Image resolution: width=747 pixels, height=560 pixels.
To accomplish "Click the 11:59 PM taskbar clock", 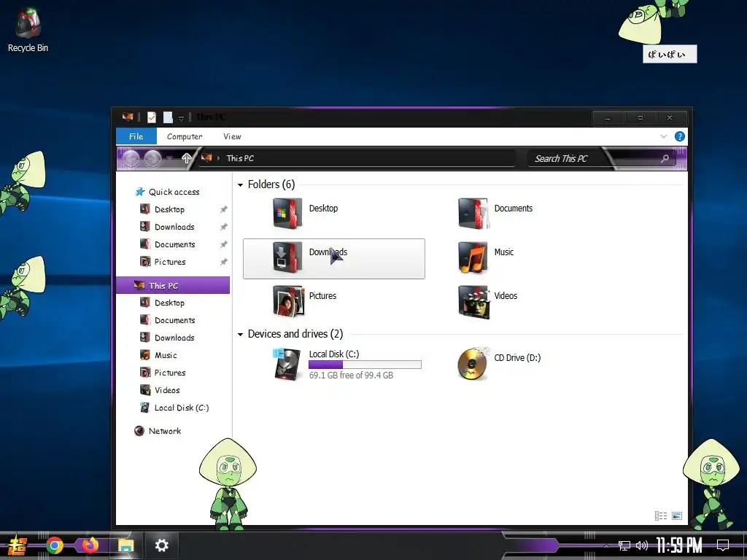I will click(x=679, y=545).
